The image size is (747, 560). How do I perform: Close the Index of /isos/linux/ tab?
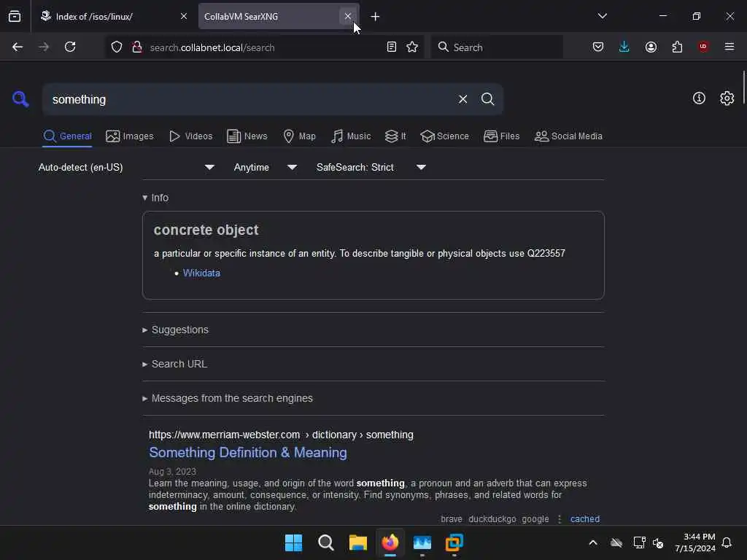(184, 16)
